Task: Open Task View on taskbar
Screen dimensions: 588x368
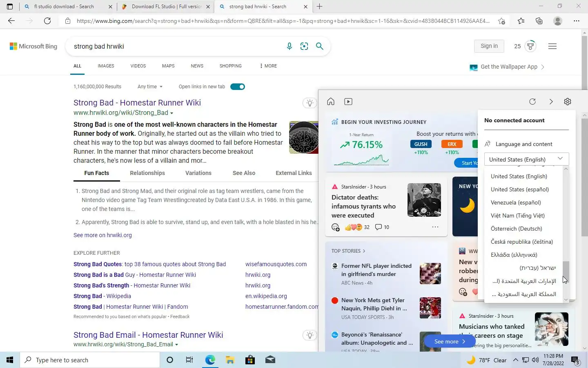Action: point(189,360)
